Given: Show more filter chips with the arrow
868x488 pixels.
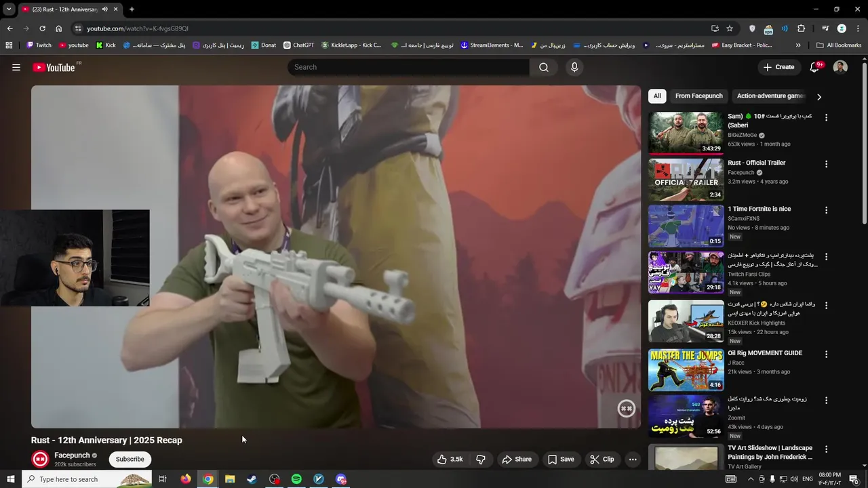Looking at the screenshot, I should (x=818, y=97).
